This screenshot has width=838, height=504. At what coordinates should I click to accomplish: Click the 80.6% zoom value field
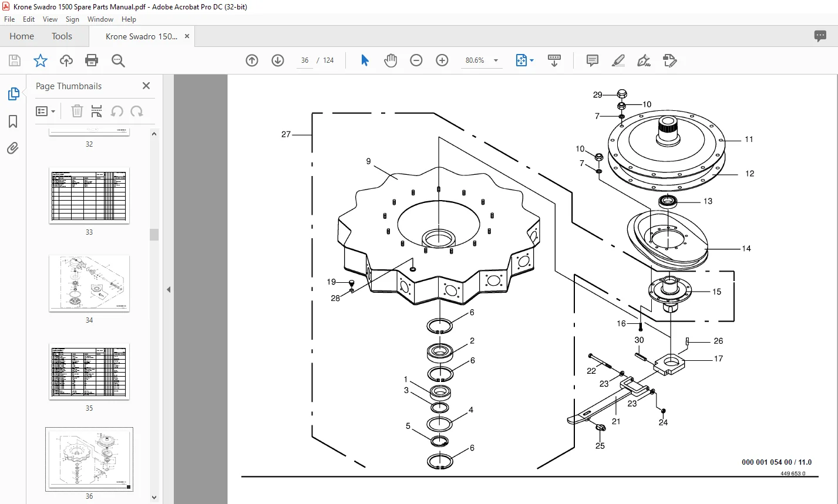[476, 60]
